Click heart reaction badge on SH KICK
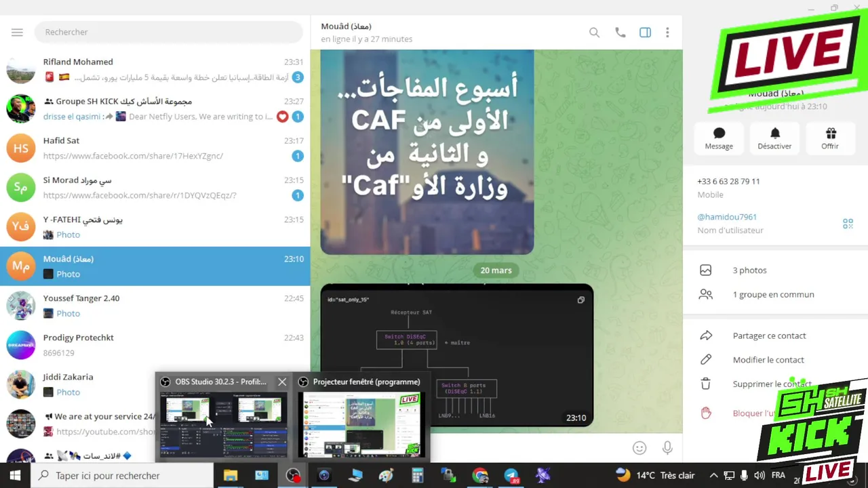Screen dimensions: 868x488 click(282, 117)
